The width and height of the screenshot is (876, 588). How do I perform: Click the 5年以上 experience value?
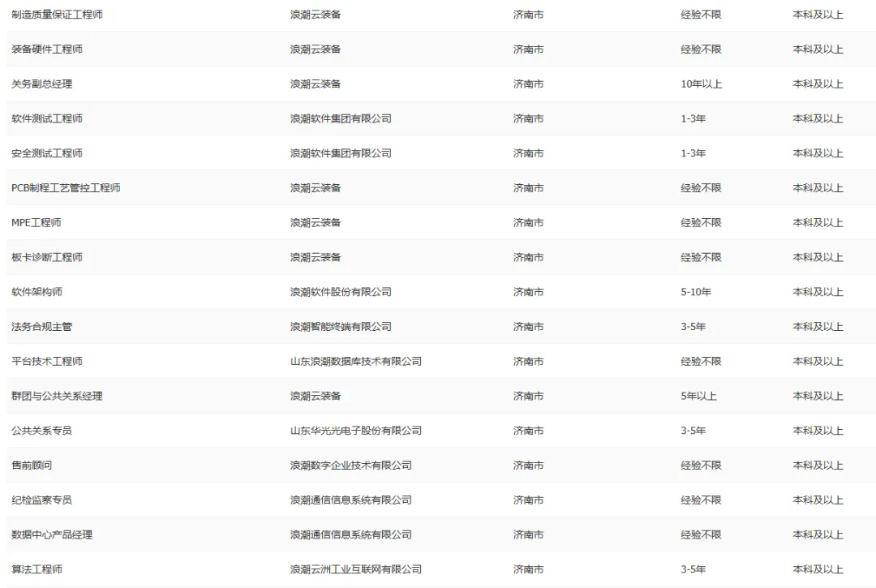pyautogui.click(x=698, y=396)
